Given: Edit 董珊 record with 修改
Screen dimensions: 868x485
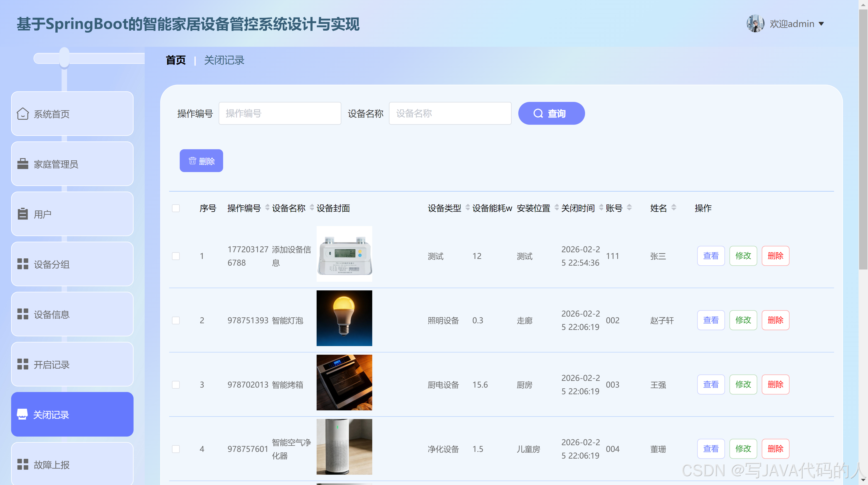Looking at the screenshot, I should [x=743, y=449].
